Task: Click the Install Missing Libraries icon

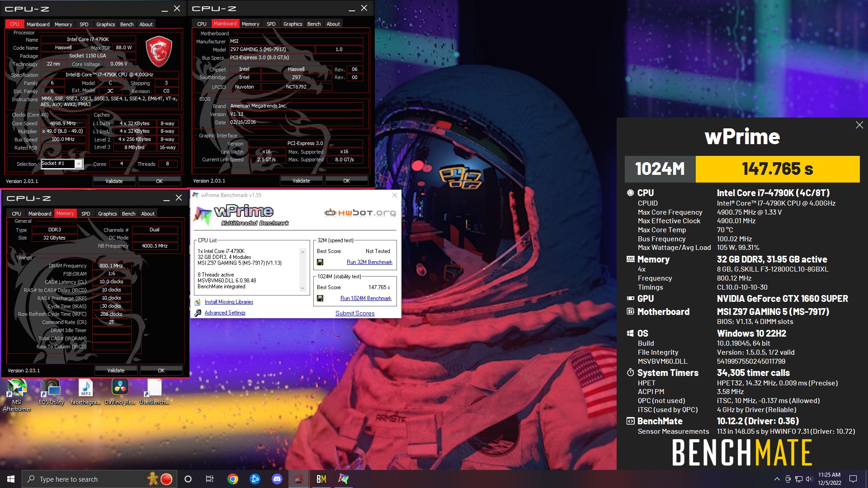Action: pos(198,302)
